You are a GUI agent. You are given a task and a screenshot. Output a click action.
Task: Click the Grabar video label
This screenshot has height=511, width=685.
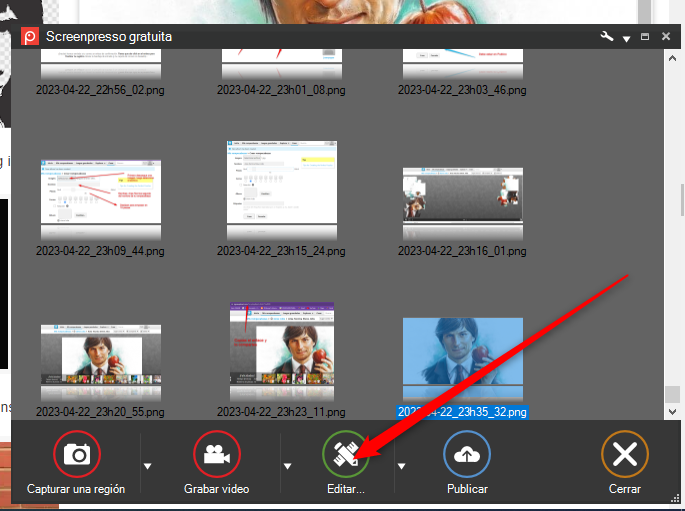coord(217,489)
